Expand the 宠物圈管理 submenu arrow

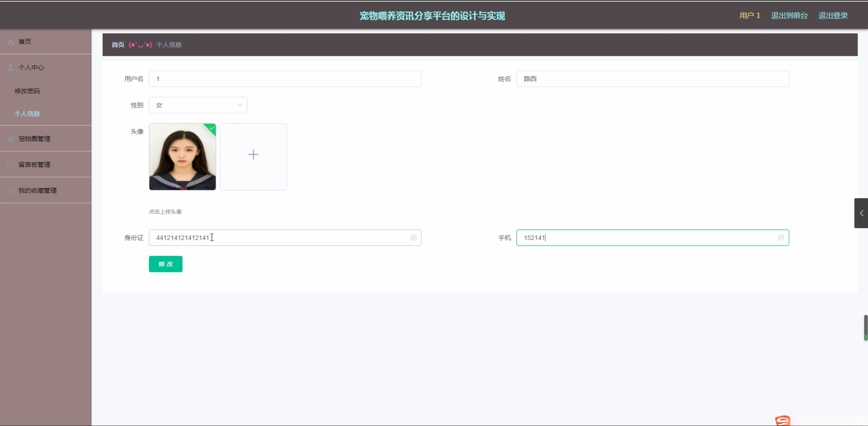coord(80,138)
